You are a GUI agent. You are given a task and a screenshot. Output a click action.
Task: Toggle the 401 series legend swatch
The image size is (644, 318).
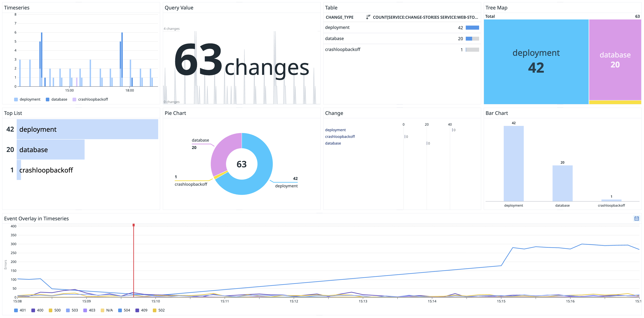point(16,310)
